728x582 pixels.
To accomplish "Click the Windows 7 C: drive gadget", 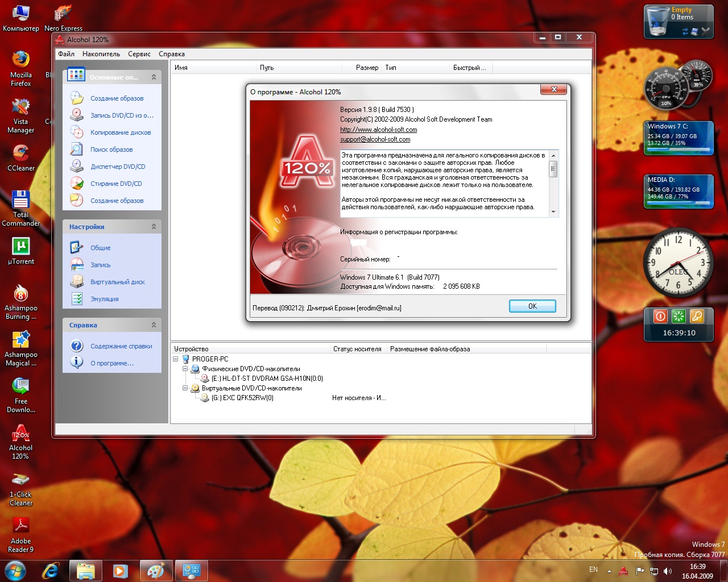I will (679, 138).
